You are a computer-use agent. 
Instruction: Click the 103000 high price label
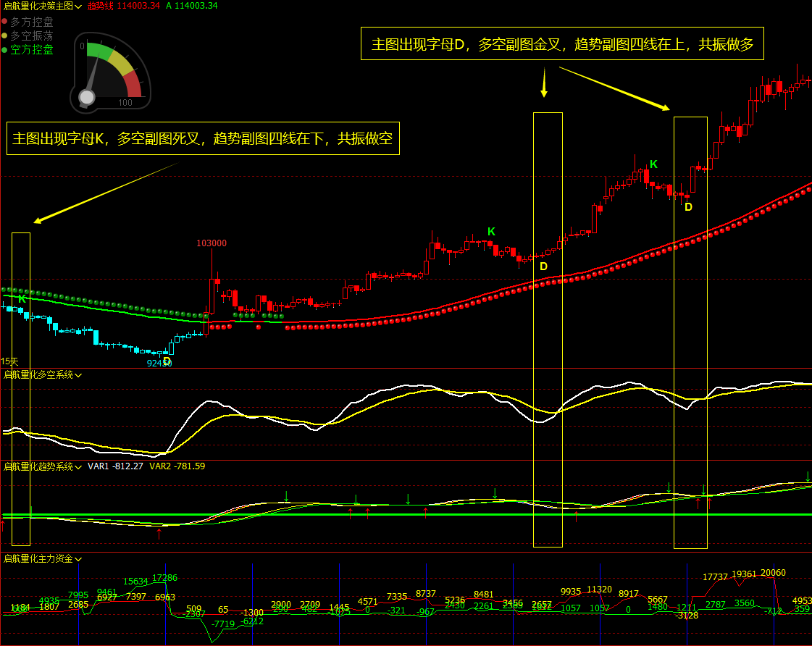click(x=212, y=243)
